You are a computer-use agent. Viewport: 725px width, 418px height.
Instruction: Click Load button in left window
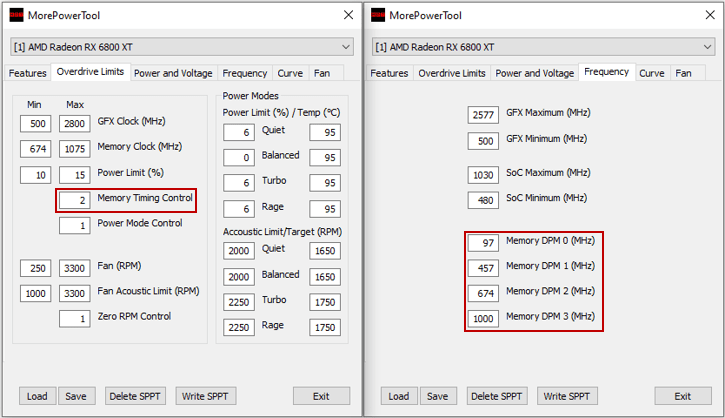tap(37, 396)
